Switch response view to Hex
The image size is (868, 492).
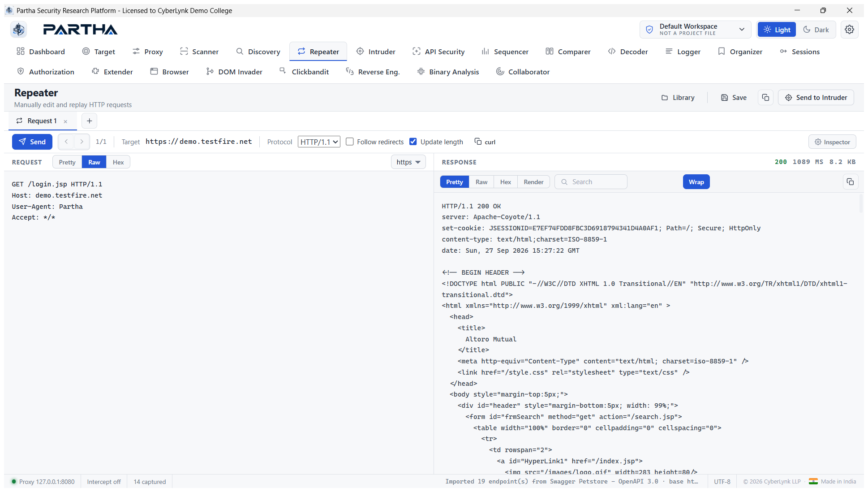coord(506,182)
